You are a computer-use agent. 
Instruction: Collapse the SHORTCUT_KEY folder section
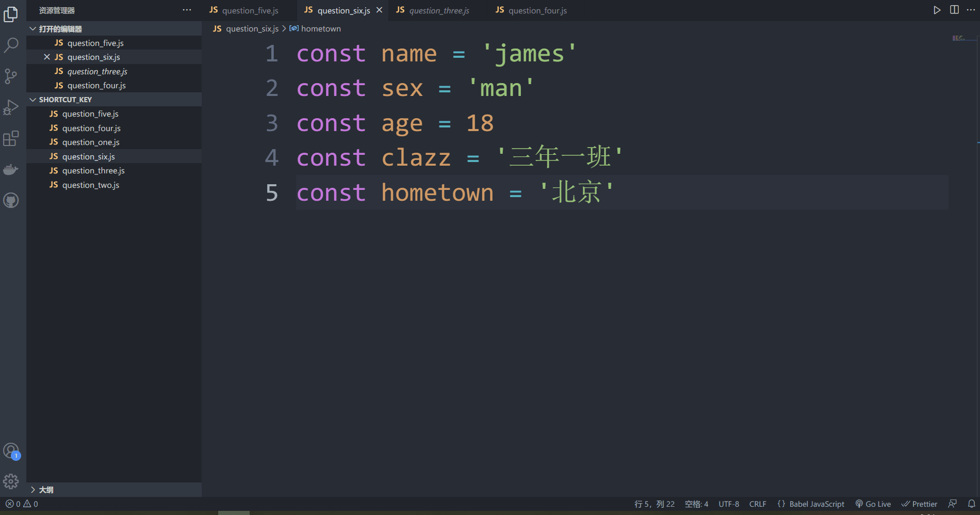click(x=114, y=100)
